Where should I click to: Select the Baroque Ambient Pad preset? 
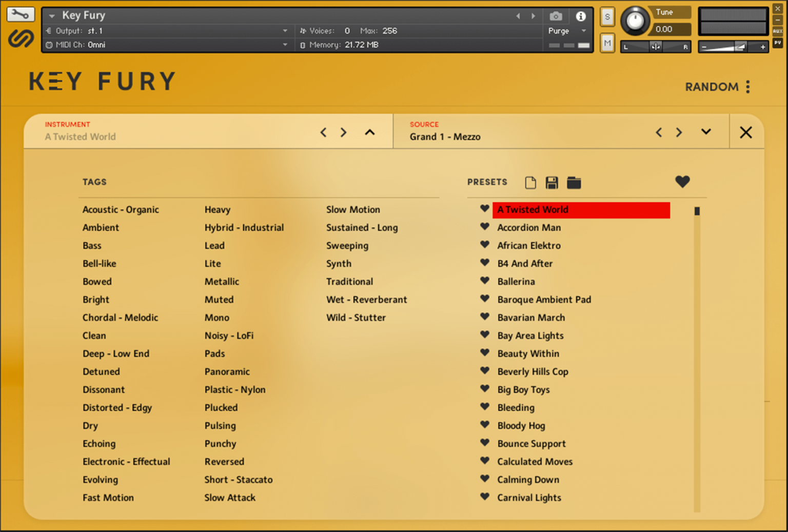[x=544, y=300]
